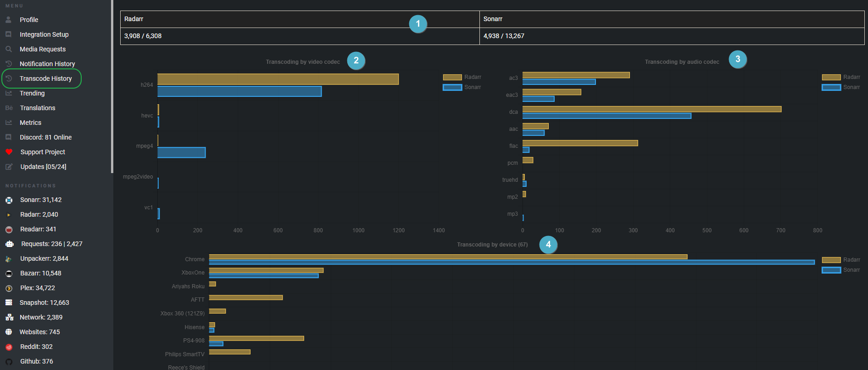Viewport: 868px width, 370px height.
Task: Toggle Sonarr legend in video codec chart
Action: 462,87
